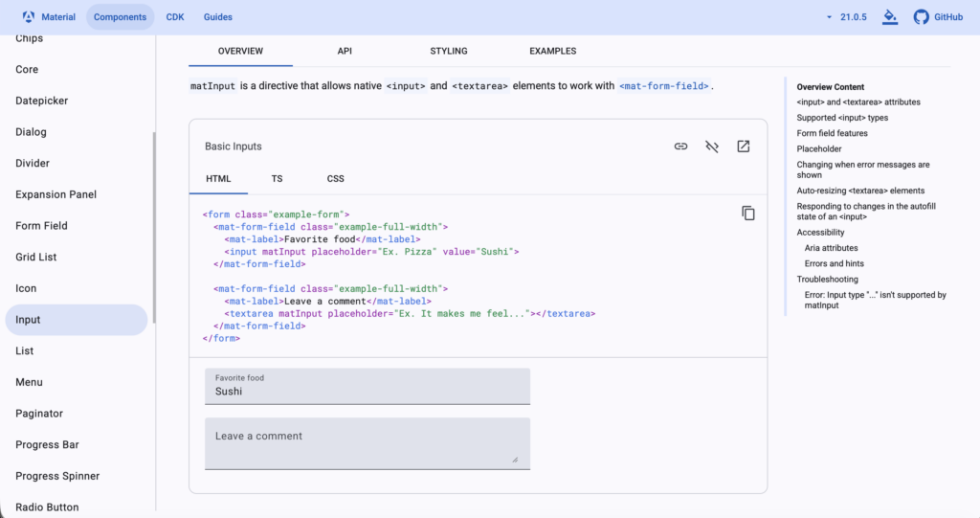Jump to Accessibility section in contents

pos(820,232)
